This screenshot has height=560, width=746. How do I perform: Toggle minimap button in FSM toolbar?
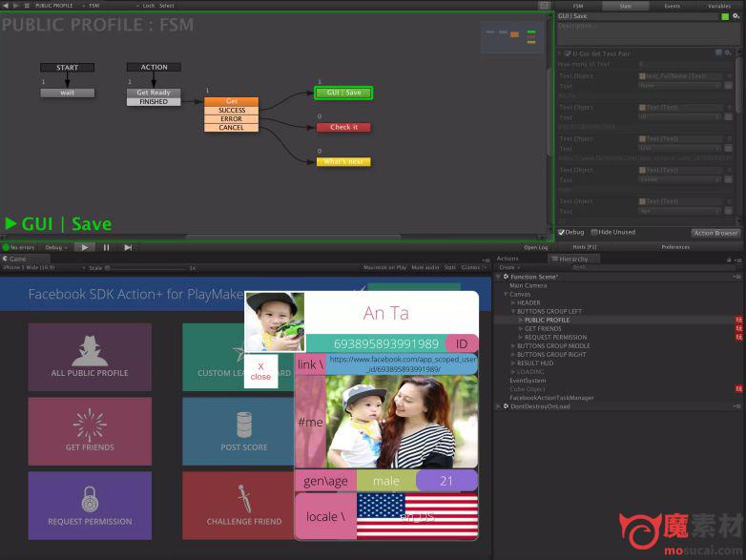coord(544,5)
